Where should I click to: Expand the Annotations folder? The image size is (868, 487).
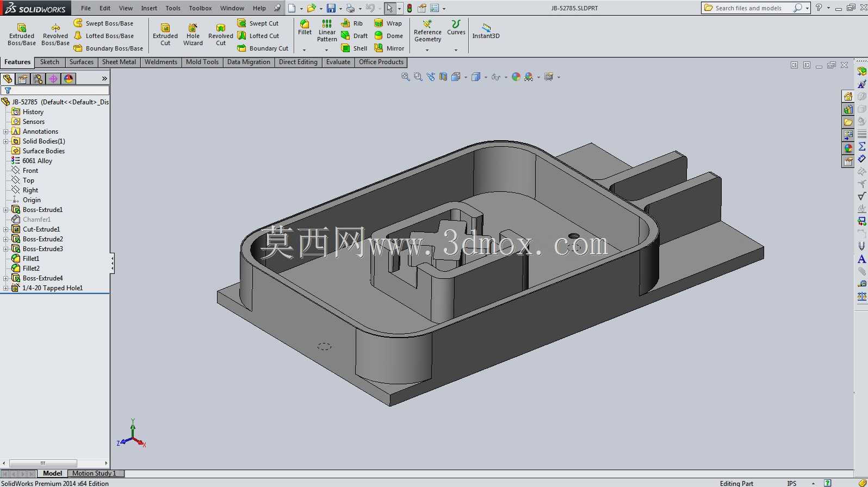pos(6,132)
